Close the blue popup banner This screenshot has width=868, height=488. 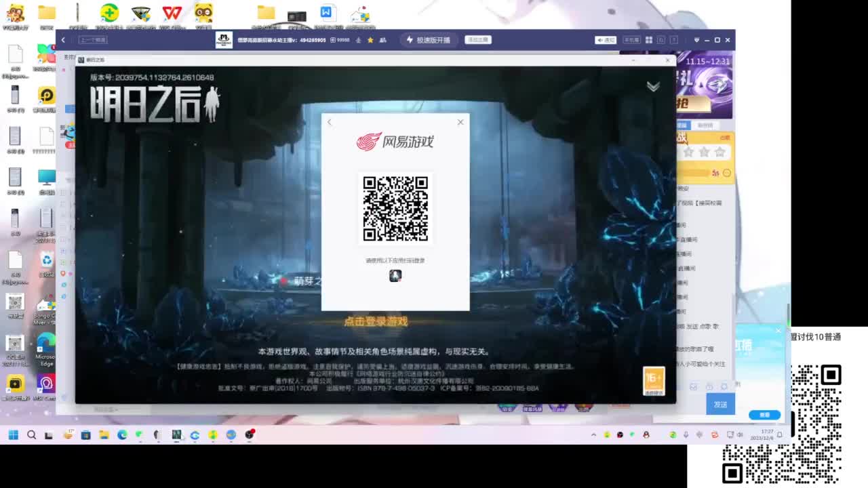pyautogui.click(x=778, y=330)
